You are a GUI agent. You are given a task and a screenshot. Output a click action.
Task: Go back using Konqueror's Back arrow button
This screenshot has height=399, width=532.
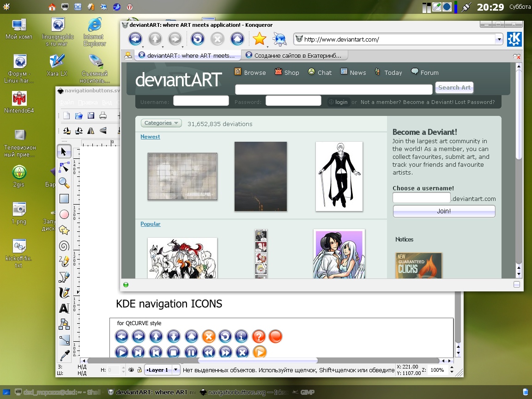135,39
